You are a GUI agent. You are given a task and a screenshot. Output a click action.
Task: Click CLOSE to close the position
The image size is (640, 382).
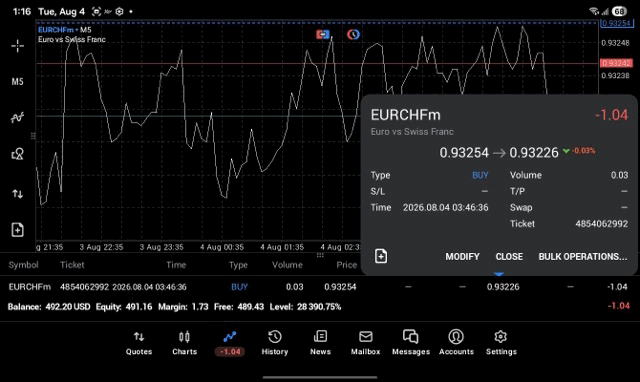click(x=509, y=257)
